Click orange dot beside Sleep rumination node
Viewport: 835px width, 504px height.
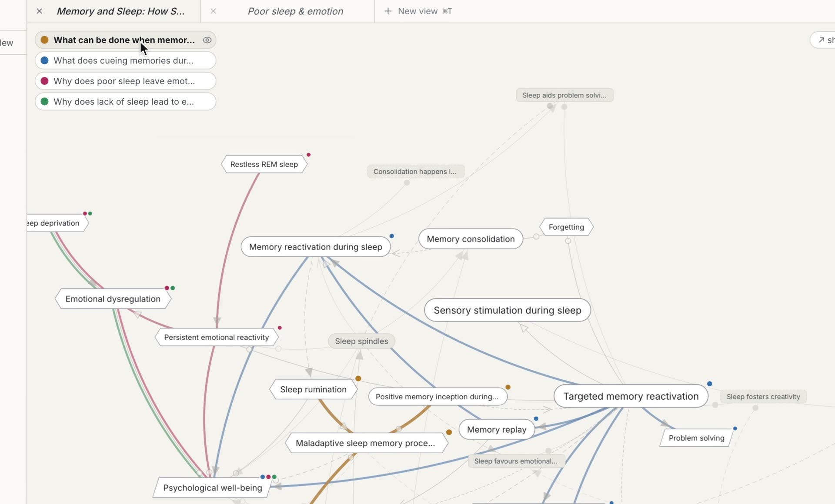pos(358,378)
